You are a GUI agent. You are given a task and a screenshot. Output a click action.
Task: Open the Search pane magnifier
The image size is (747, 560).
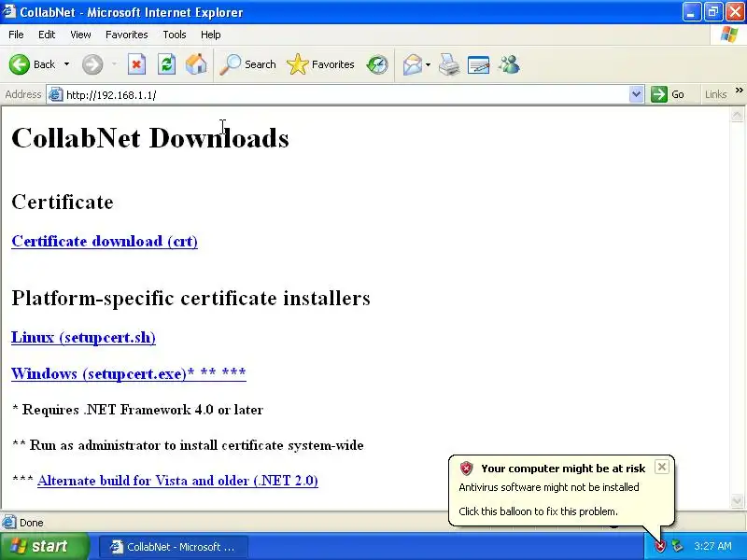pyautogui.click(x=247, y=64)
